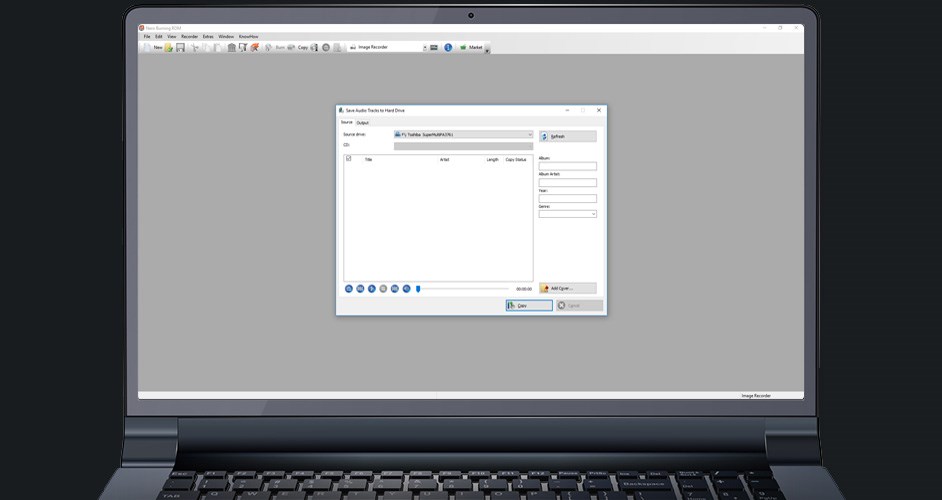
Task: Open the KnowHow menu
Action: click(x=248, y=37)
